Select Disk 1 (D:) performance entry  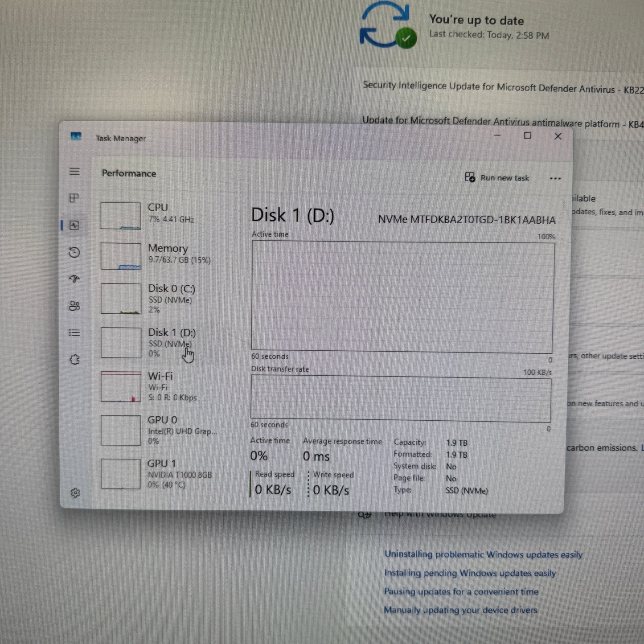165,342
